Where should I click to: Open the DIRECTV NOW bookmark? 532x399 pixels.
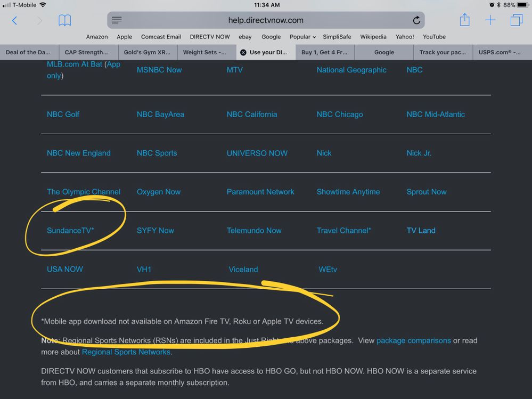coord(210,37)
